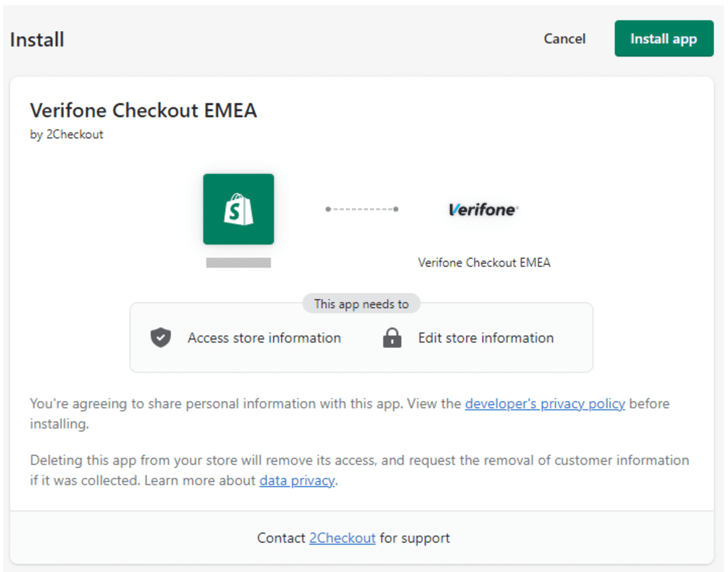
Task: Click the 'by 2Checkout' developer text
Action: [67, 135]
